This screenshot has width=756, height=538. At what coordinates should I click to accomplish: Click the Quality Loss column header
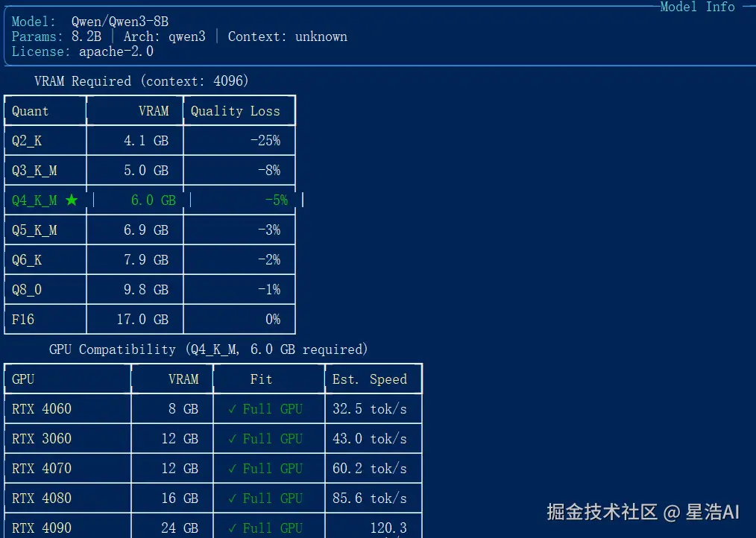236,111
